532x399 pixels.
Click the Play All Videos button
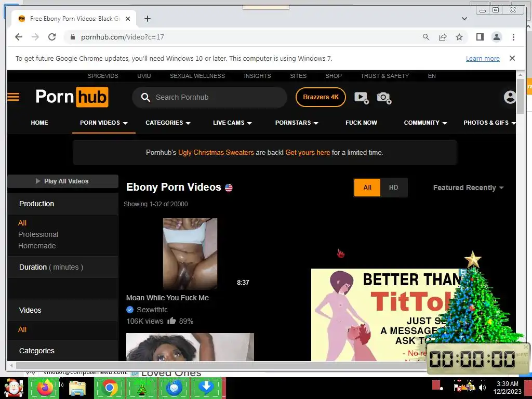(63, 181)
